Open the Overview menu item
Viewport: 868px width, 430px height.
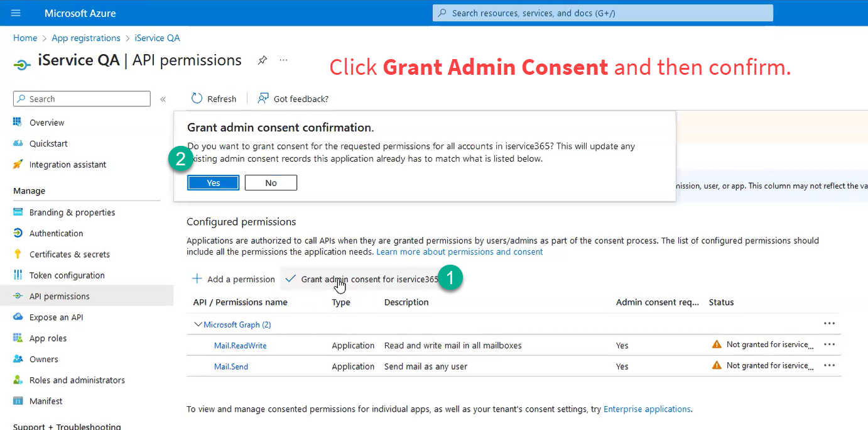pyautogui.click(x=46, y=123)
